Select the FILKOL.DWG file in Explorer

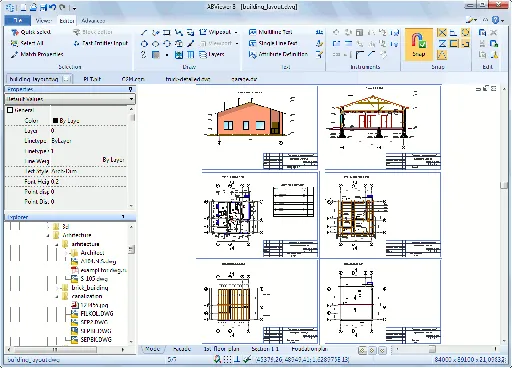coord(92,314)
